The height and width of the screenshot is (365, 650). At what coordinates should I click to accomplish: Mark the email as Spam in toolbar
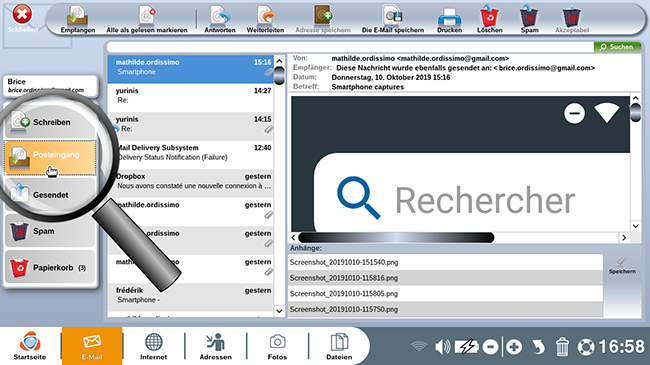529,19
